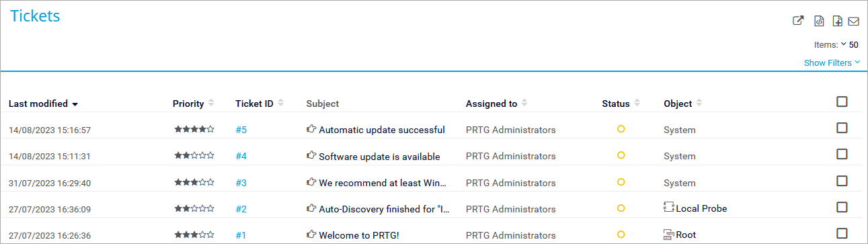Click the priority stars of ticket #5
Image resolution: width=868 pixels, height=244 pixels.
point(194,129)
